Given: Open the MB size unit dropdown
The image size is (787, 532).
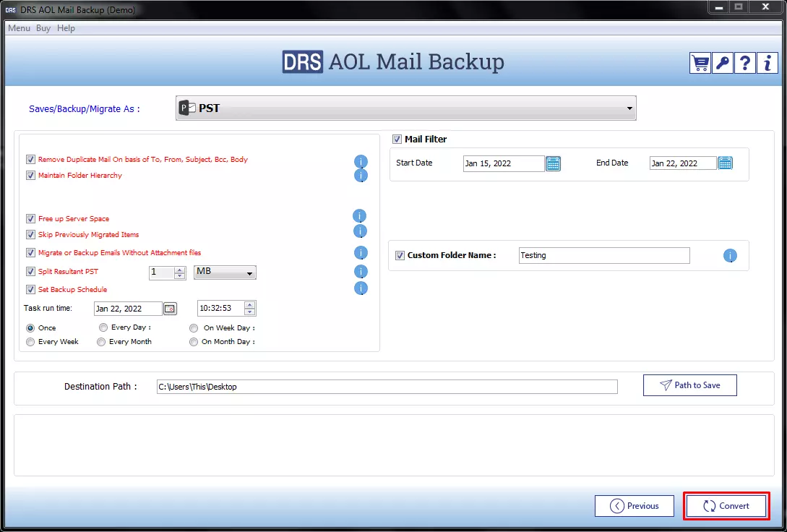Looking at the screenshot, I should click(225, 272).
